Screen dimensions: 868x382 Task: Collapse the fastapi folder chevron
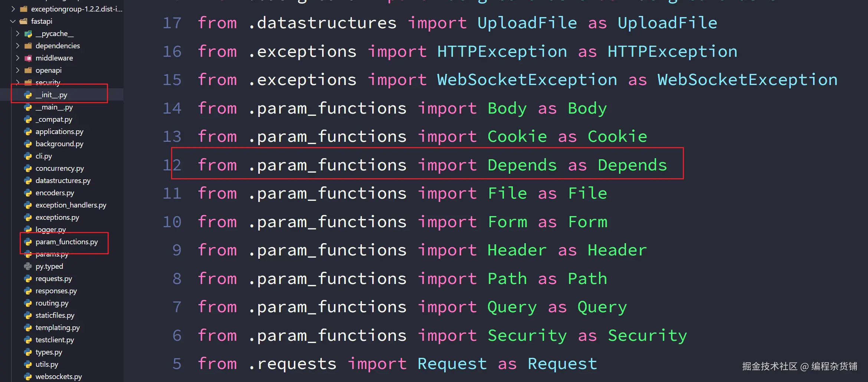tap(13, 22)
